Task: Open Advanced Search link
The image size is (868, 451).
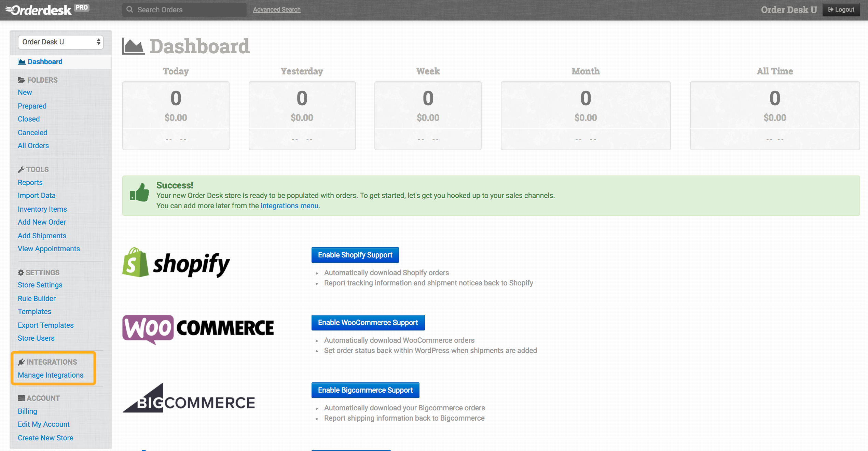Action: [277, 10]
